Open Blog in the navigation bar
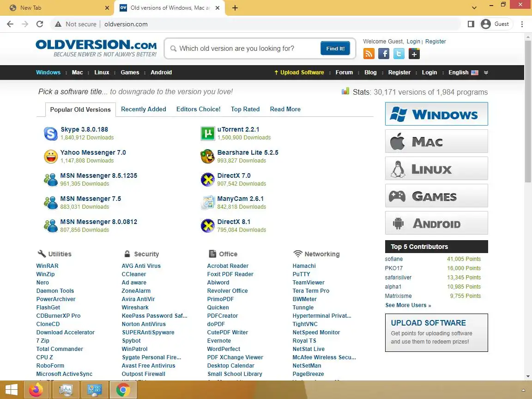 click(x=370, y=72)
